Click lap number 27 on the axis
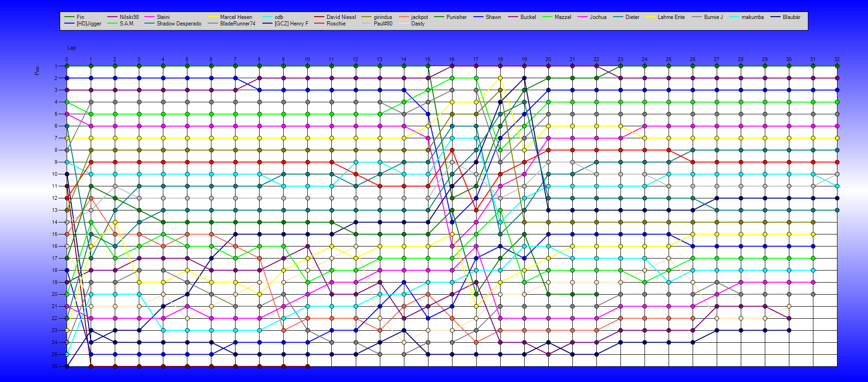The image size is (868, 382). [716, 59]
